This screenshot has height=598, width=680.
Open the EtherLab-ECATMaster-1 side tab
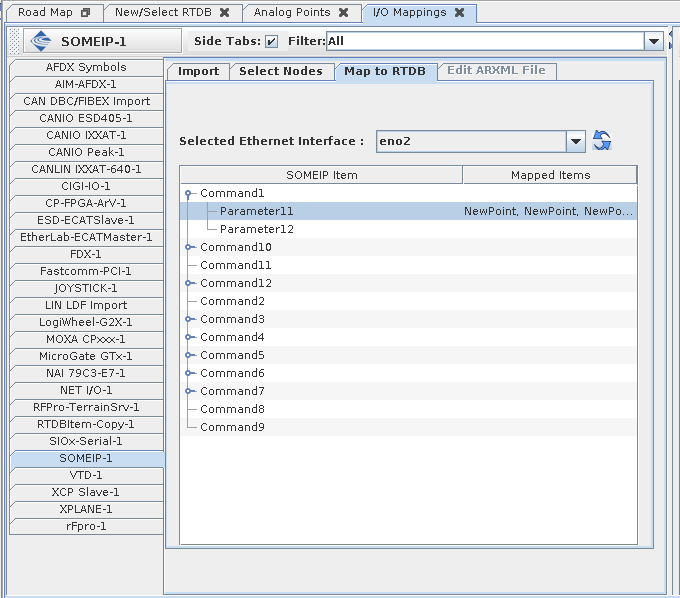86,237
